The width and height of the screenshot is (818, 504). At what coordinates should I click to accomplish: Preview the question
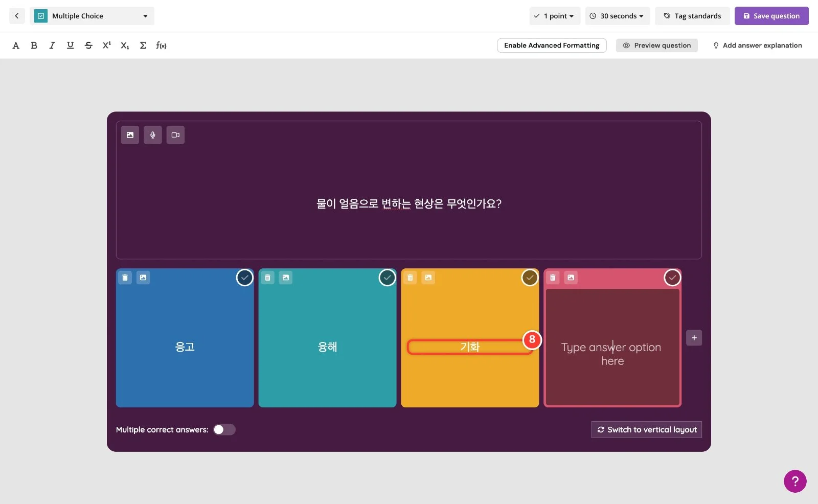click(x=656, y=45)
